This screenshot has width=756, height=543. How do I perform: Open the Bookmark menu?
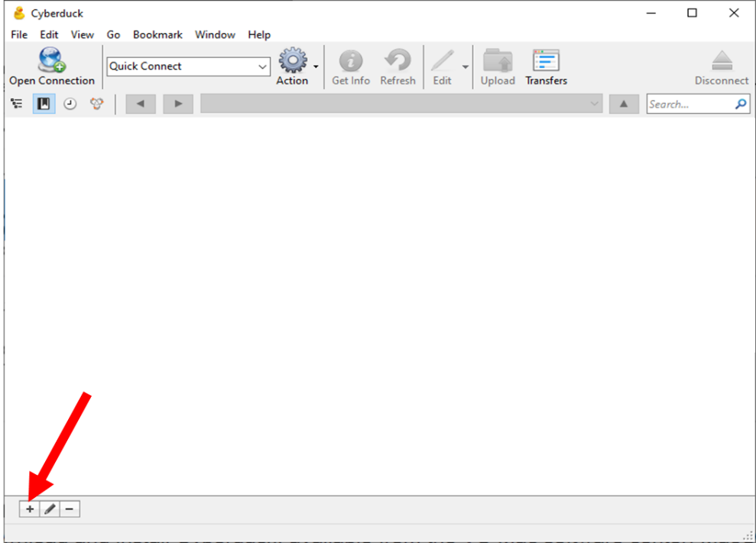pos(157,34)
